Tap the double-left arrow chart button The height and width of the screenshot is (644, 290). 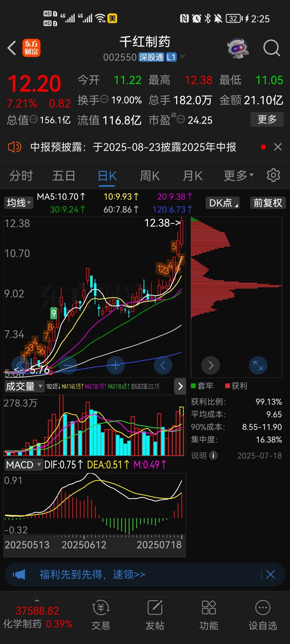(x=20, y=365)
